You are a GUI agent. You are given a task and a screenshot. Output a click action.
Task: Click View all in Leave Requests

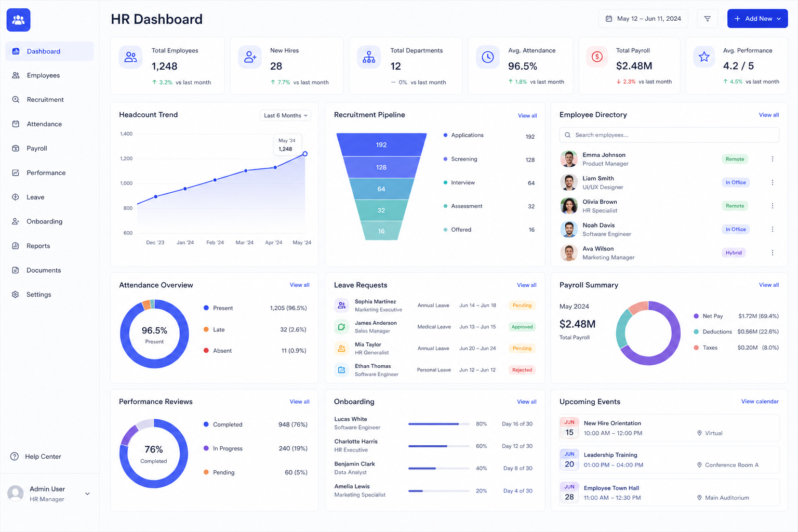coord(527,285)
